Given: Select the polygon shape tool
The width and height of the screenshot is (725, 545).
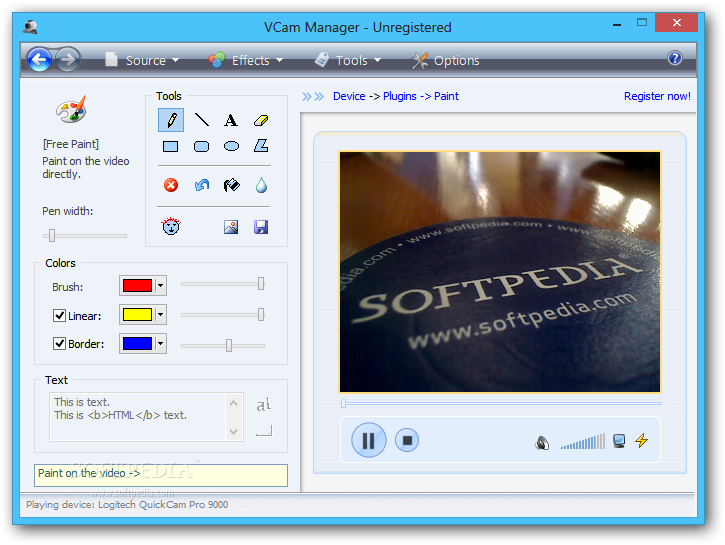Looking at the screenshot, I should pyautogui.click(x=261, y=146).
